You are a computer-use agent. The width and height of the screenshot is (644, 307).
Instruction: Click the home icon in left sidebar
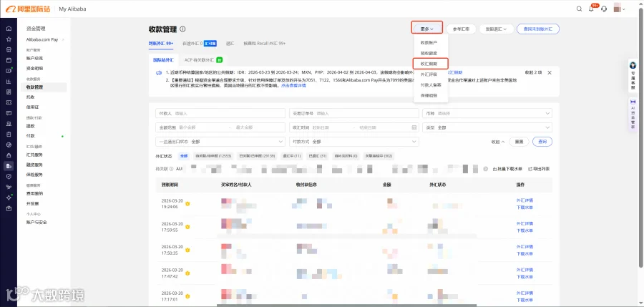[x=9, y=29]
